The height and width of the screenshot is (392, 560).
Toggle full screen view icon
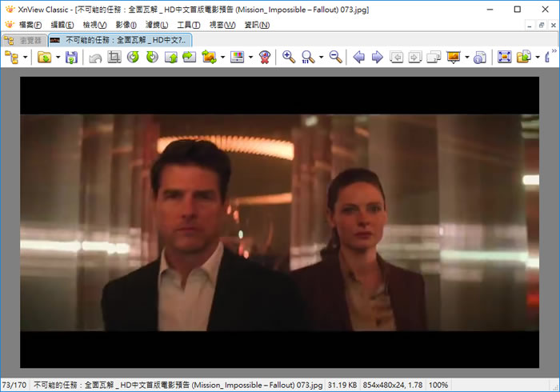point(504,57)
